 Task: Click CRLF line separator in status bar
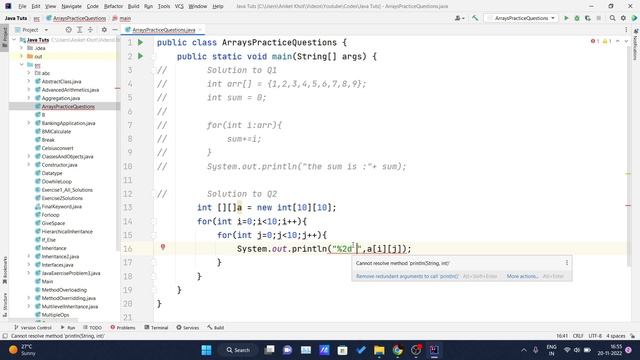click(x=578, y=336)
